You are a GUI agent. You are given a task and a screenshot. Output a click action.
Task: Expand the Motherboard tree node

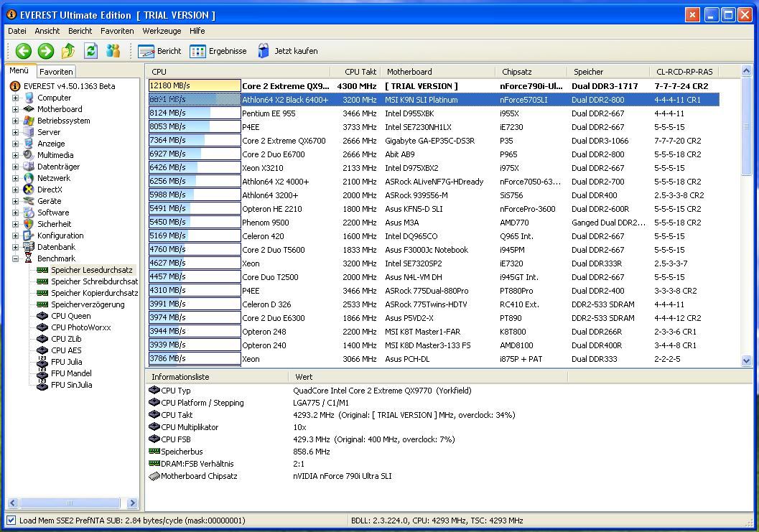click(x=16, y=109)
